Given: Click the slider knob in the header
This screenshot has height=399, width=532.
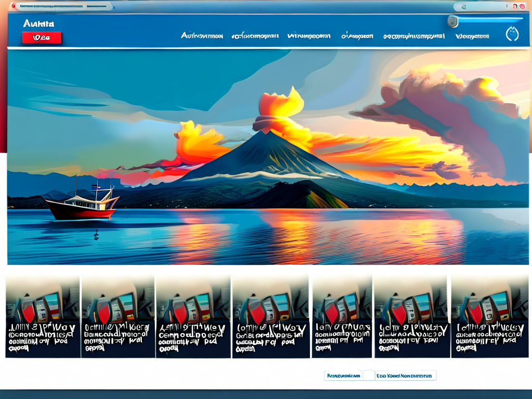Looking at the screenshot, I should pos(453,21).
